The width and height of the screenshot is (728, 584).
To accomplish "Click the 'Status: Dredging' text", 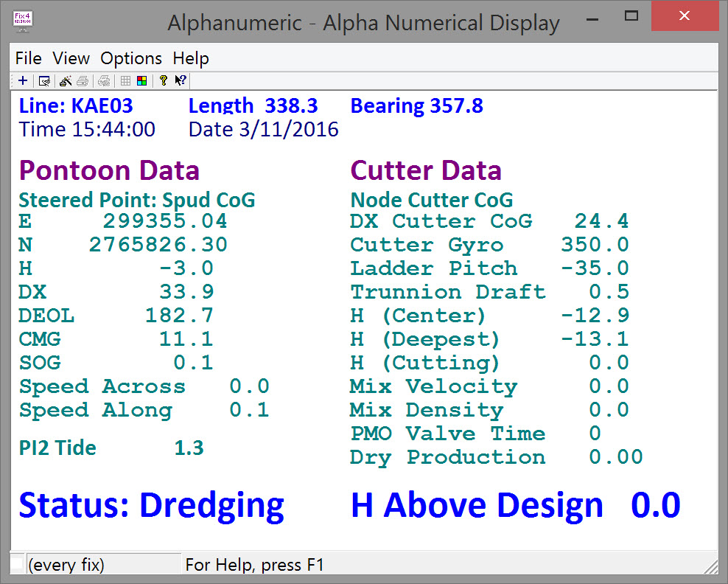I will pos(151,507).
